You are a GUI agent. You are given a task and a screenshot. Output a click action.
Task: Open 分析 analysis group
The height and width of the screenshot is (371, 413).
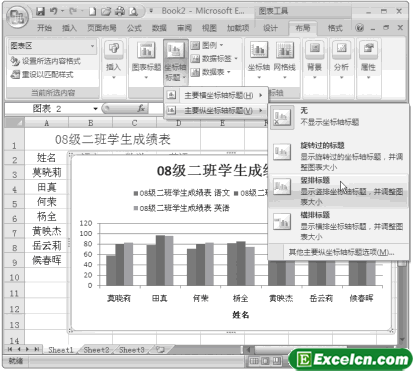(x=341, y=61)
